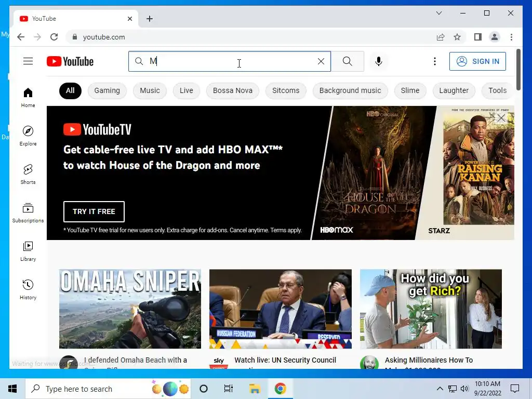Image resolution: width=532 pixels, height=399 pixels.
Task: Open Task View on the taskbar
Action: [x=229, y=389]
